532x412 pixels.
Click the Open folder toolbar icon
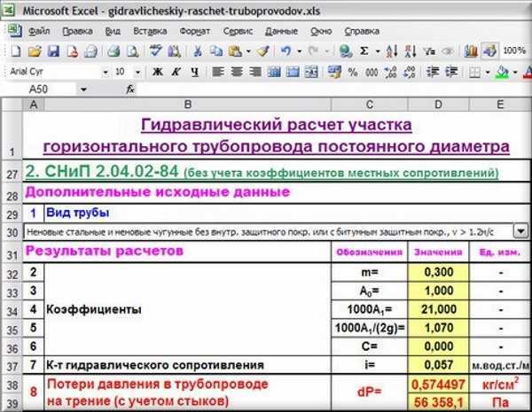click(x=35, y=51)
